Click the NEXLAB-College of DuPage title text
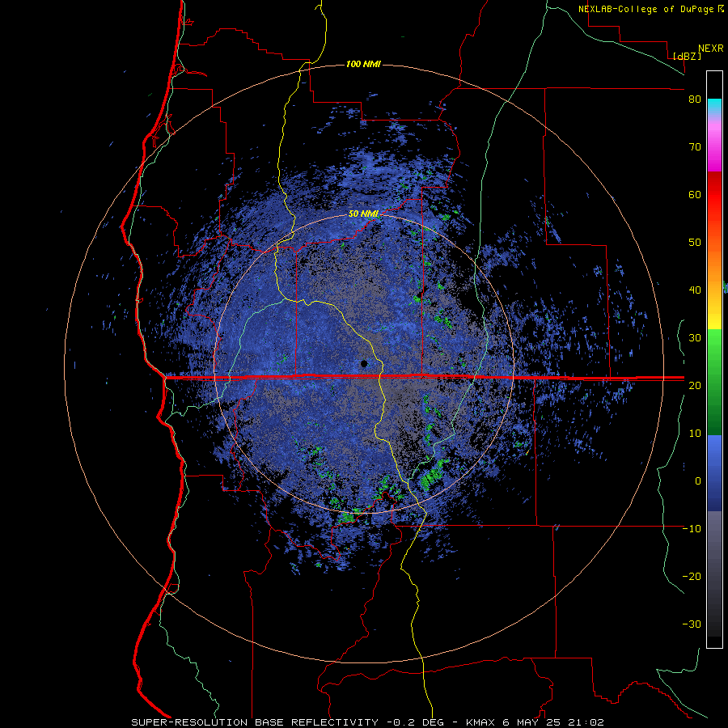 (645, 9)
